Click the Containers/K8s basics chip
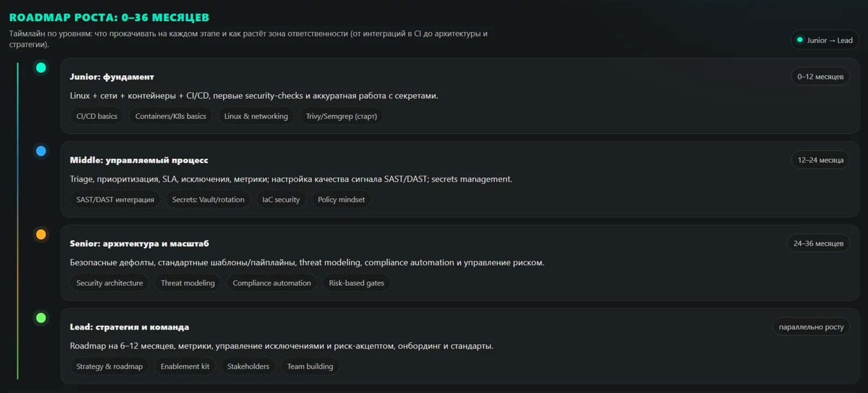This screenshot has height=393, width=868. coord(170,116)
